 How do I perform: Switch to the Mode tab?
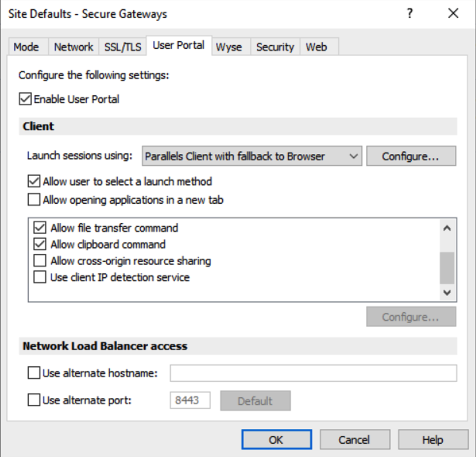pos(26,47)
